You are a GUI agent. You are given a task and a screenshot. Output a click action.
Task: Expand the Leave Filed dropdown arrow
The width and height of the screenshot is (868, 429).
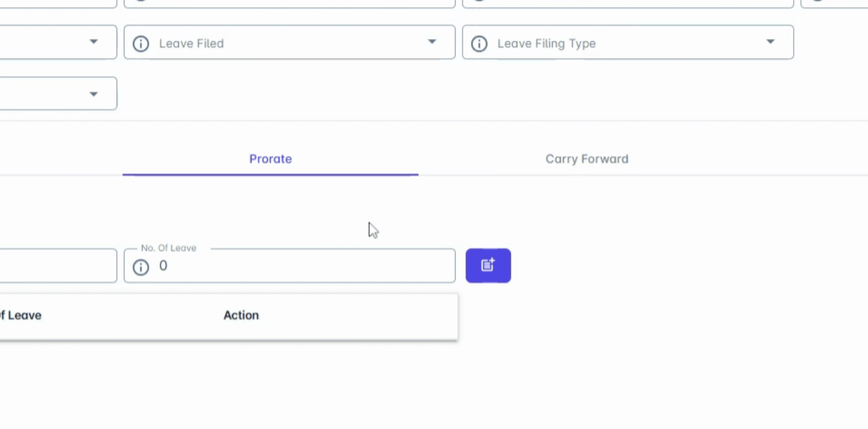click(x=432, y=42)
